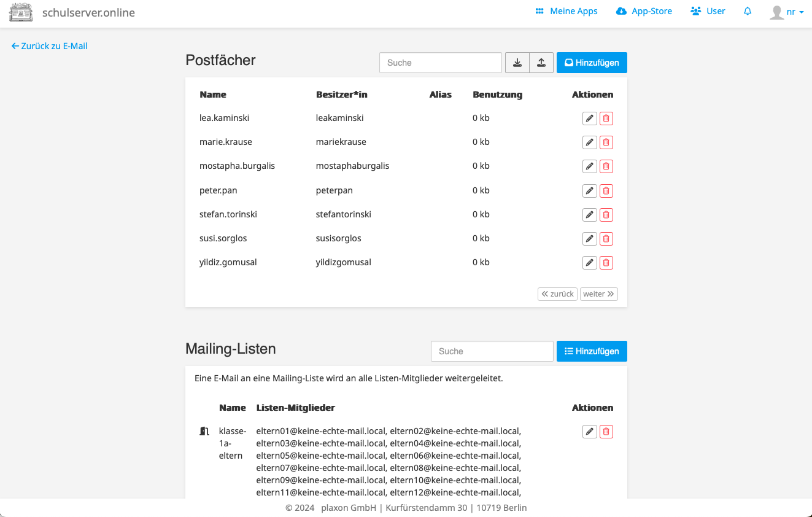Open the notification bell
Image resolution: width=812 pixels, height=517 pixels.
click(x=748, y=11)
